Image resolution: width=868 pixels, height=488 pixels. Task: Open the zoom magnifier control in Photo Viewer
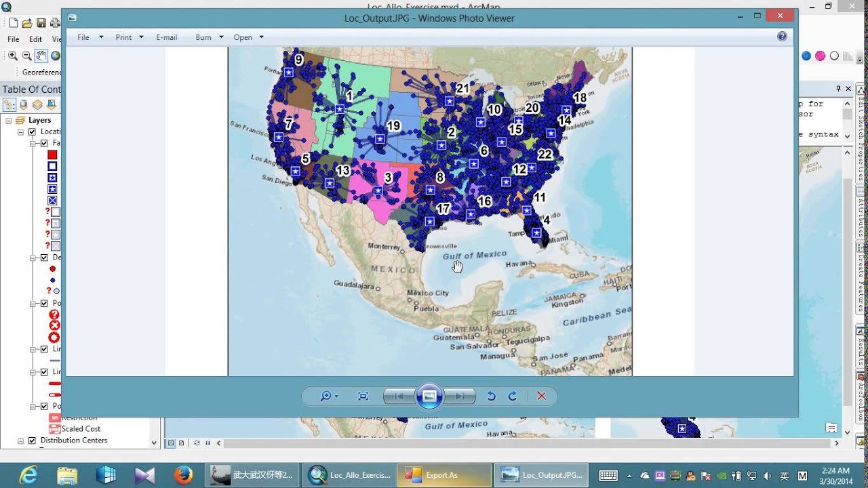click(329, 396)
